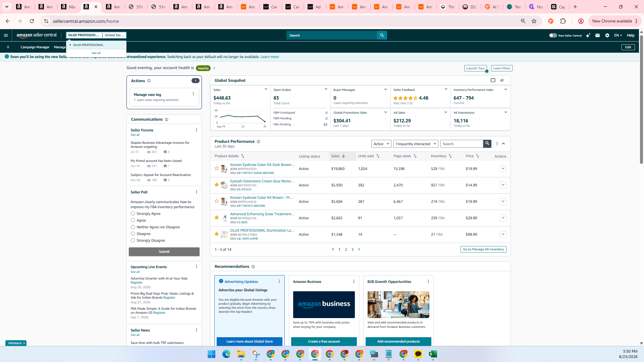Viewport: 644px width, 362px height.
Task: Click the Edit favorites bar button
Action: (x=628, y=47)
